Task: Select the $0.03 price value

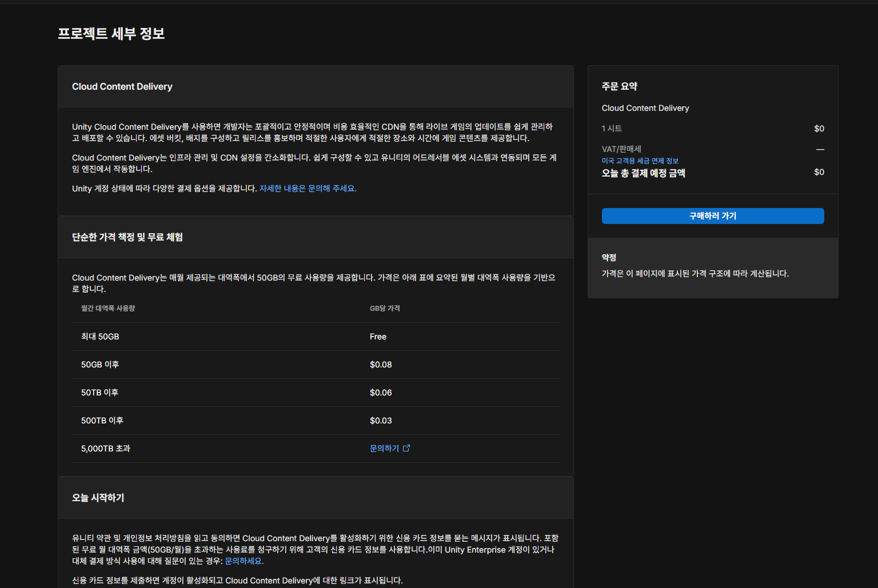Action: click(x=381, y=421)
